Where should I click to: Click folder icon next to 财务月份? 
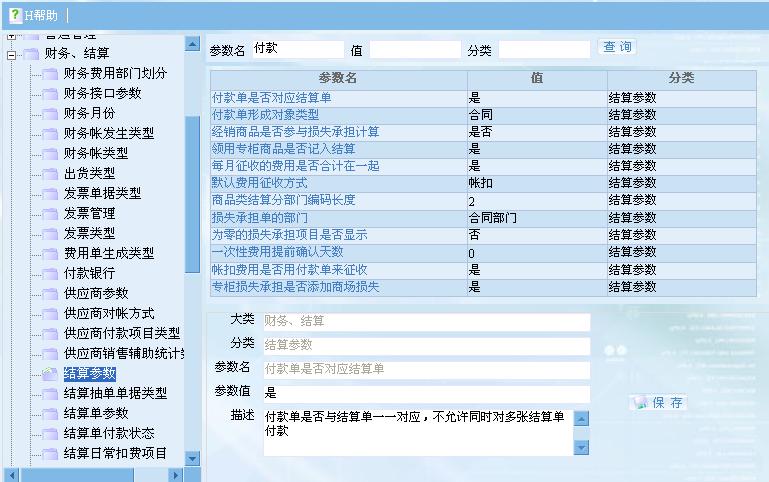[x=50, y=114]
